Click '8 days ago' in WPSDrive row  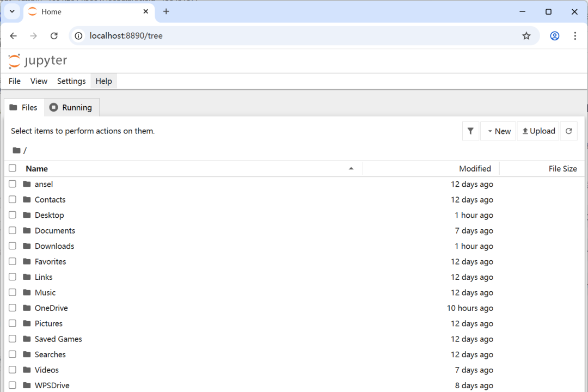click(474, 385)
